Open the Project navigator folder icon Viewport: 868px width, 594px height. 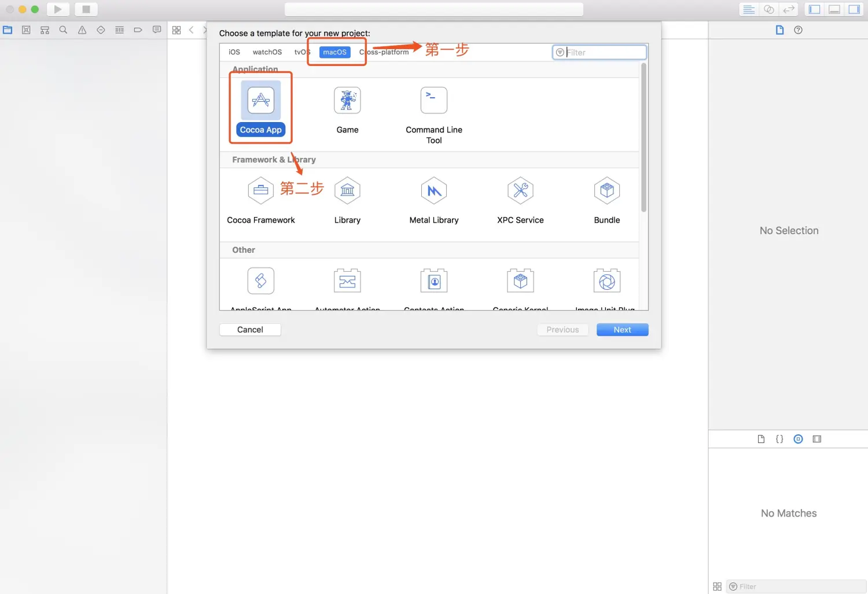pos(8,30)
